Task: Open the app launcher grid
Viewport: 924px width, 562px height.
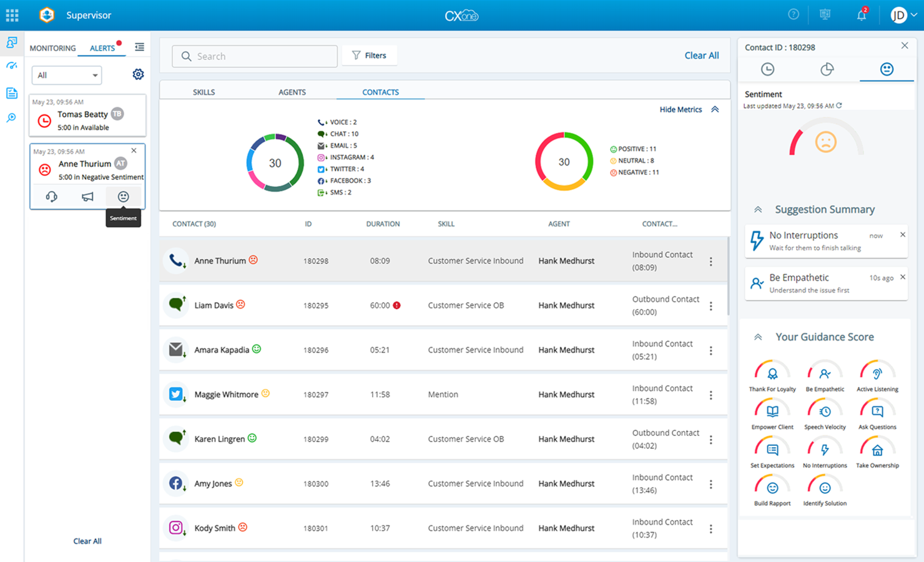Action: (12, 15)
